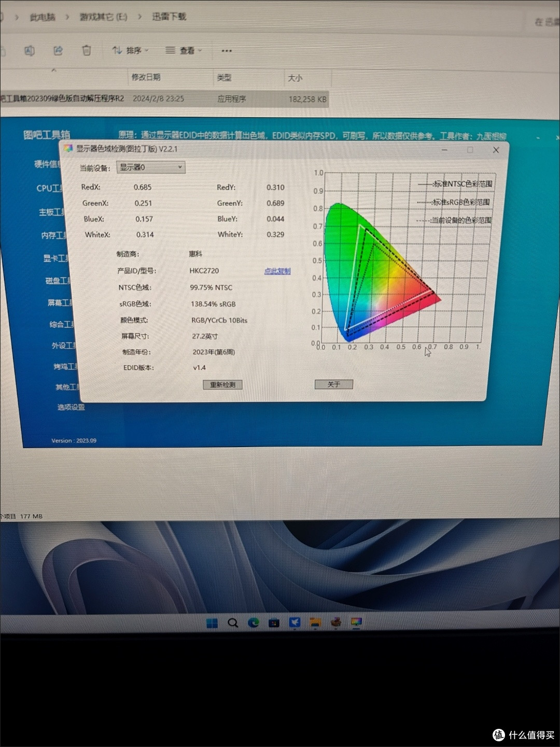The image size is (560, 747).
Task: Click 迅雷下载 in the address breadcrumb
Action: tap(169, 17)
